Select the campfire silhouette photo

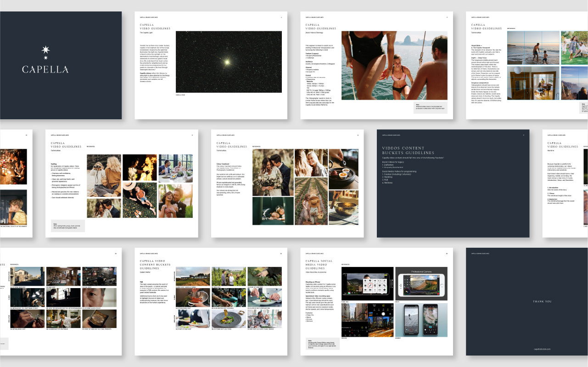click(x=140, y=167)
